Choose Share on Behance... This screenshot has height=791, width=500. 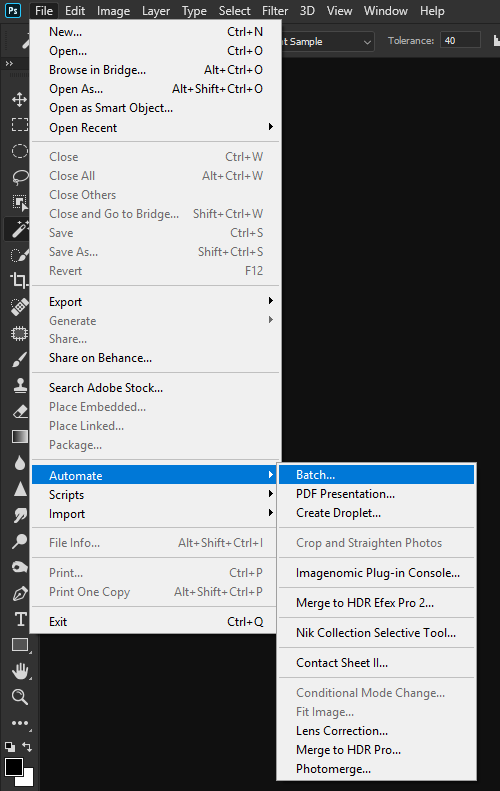click(156, 358)
